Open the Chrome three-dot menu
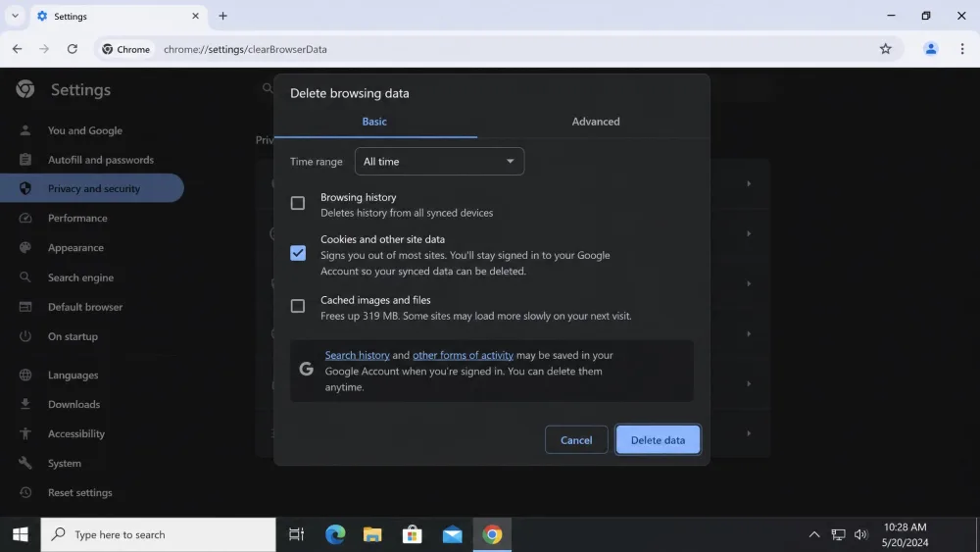This screenshot has height=552, width=980. [x=962, y=49]
